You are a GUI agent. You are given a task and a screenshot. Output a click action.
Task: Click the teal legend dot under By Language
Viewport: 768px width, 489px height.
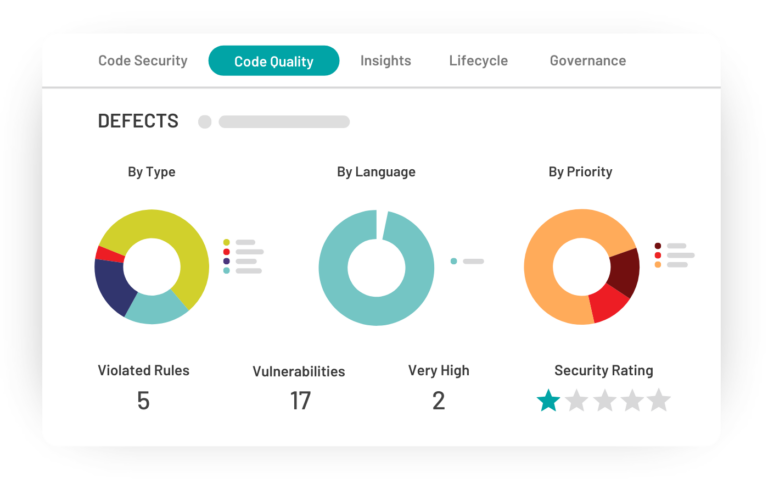click(454, 261)
